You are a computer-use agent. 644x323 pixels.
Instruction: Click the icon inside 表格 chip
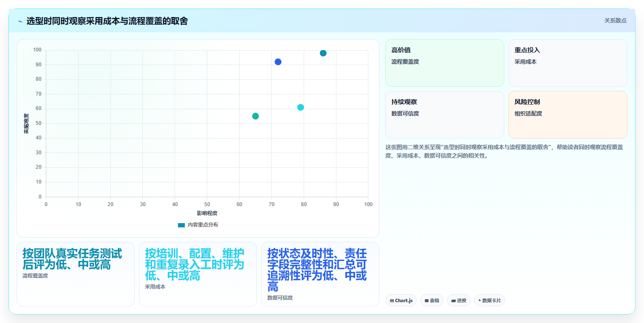(x=427, y=300)
